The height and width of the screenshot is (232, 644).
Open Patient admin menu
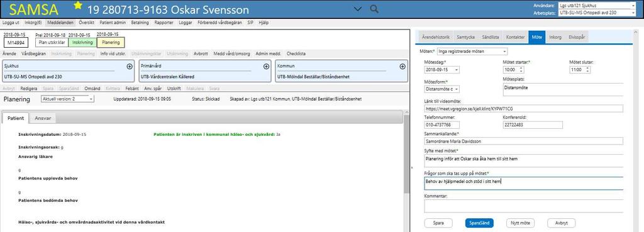click(x=113, y=23)
